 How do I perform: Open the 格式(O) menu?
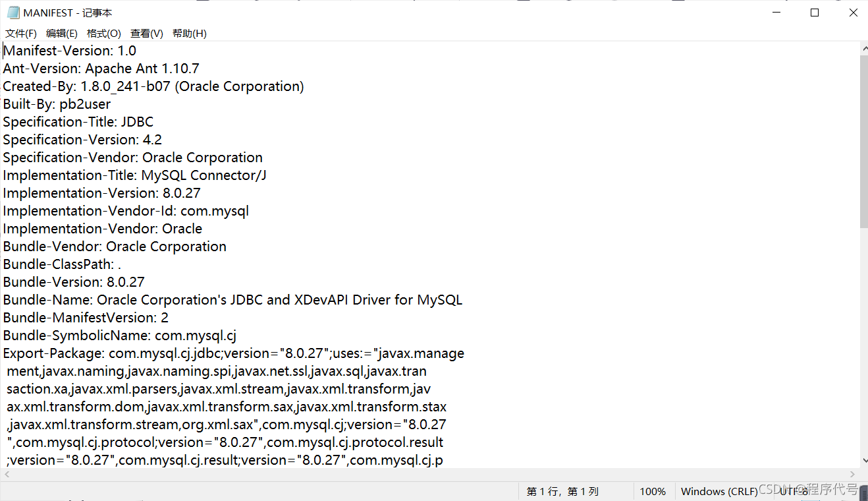pos(104,33)
